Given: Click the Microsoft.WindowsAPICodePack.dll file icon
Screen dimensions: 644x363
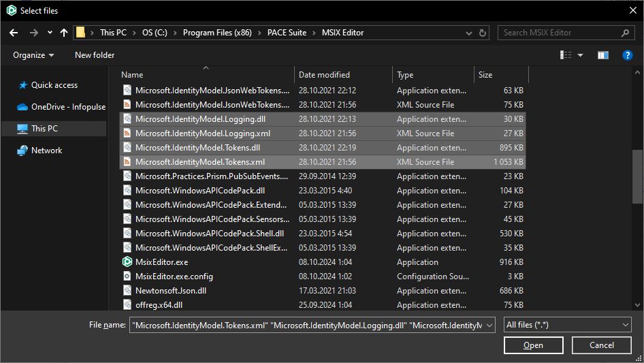Looking at the screenshot, I should pyautogui.click(x=127, y=191).
